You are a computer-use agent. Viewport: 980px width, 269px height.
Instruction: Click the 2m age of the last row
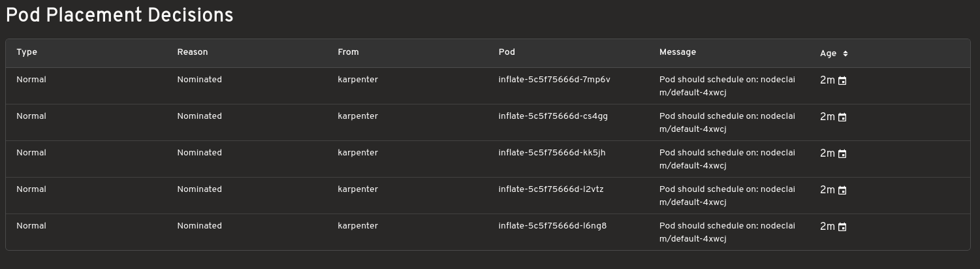click(827, 227)
